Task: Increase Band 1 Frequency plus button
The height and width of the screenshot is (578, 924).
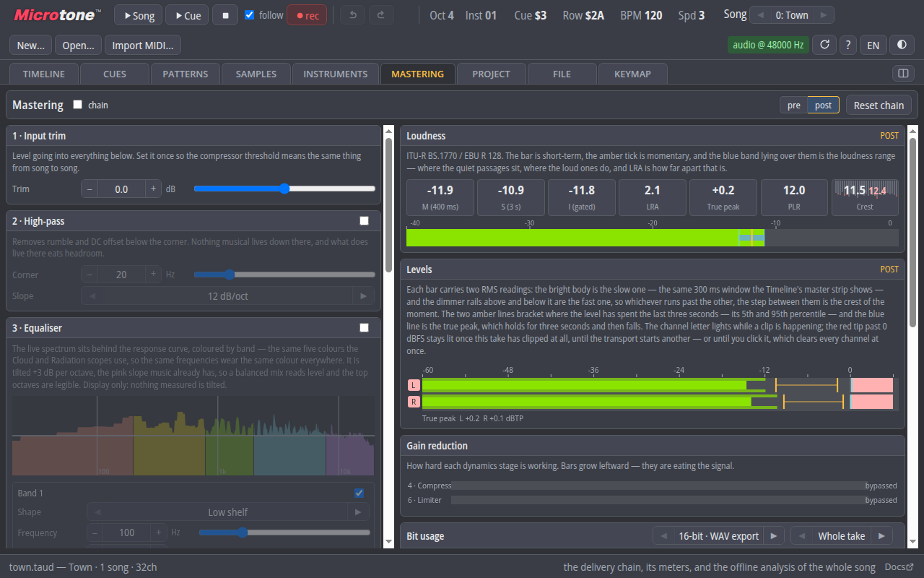Action: (x=158, y=532)
